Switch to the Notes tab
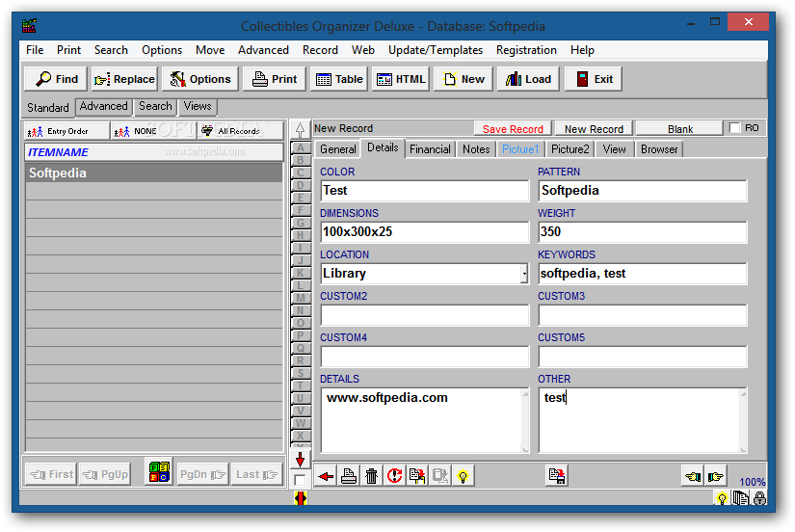 (476, 149)
